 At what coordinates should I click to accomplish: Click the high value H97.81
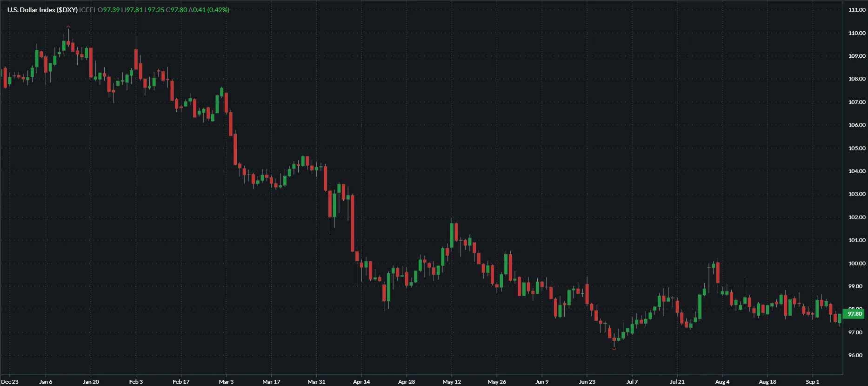click(x=132, y=10)
